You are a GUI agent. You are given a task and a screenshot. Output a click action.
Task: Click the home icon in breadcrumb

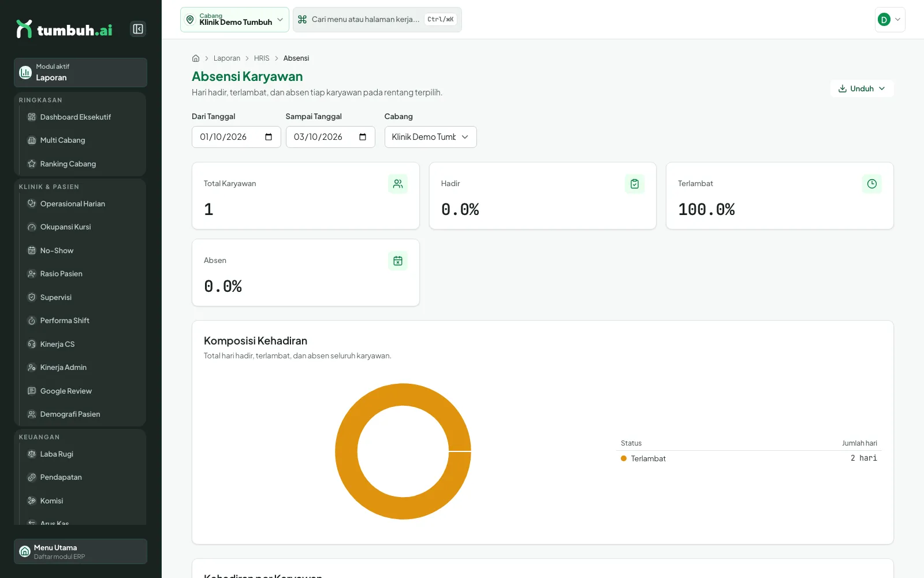[x=196, y=58]
